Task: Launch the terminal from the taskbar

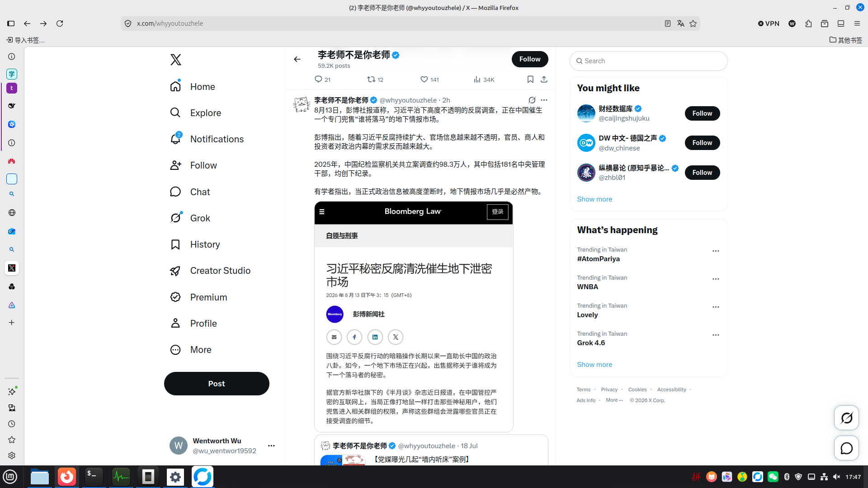Action: 94,477
